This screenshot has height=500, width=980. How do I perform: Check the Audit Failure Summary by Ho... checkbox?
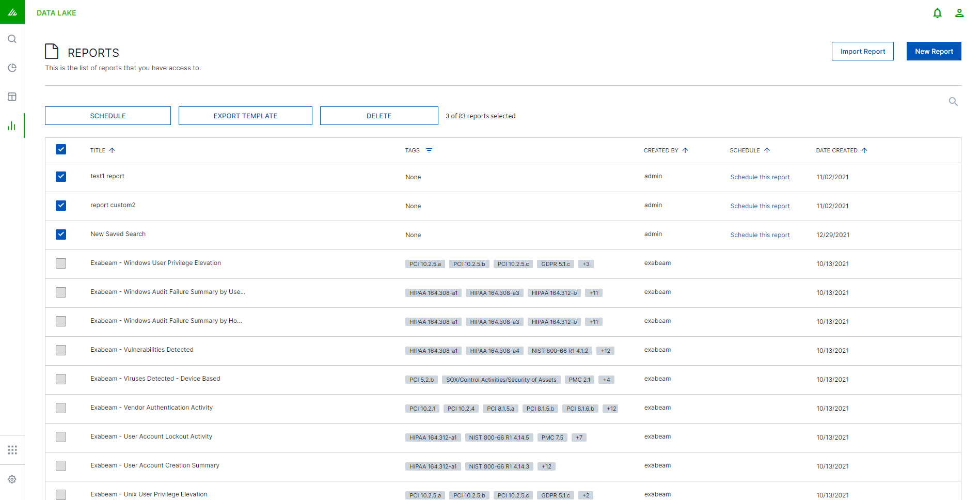point(61,321)
